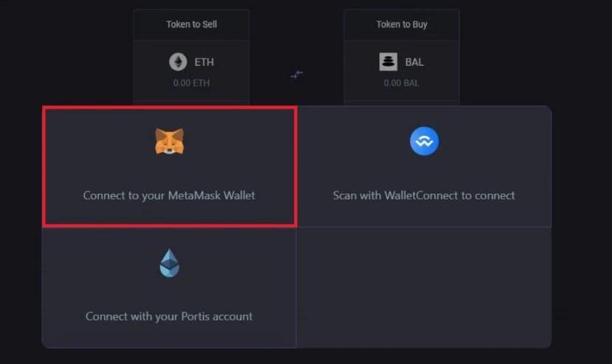The width and height of the screenshot is (612, 364).
Task: Open the BAL buy token selector name
Action: [x=414, y=62]
